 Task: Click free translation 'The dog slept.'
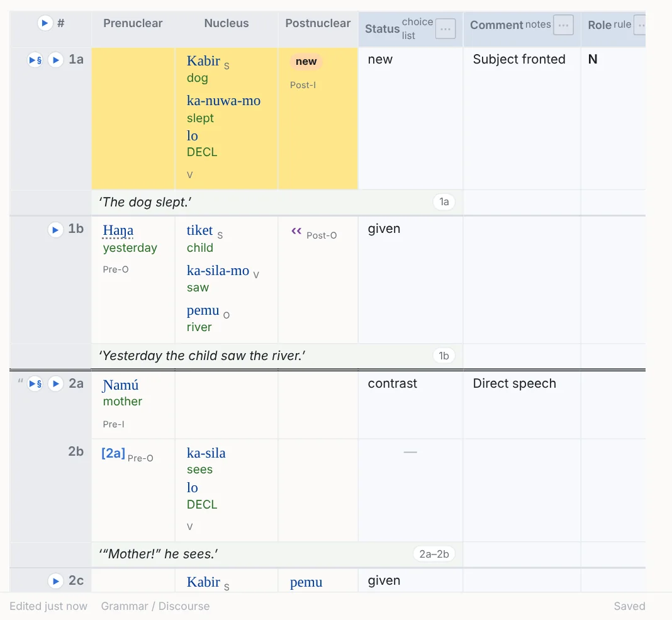[x=145, y=202]
